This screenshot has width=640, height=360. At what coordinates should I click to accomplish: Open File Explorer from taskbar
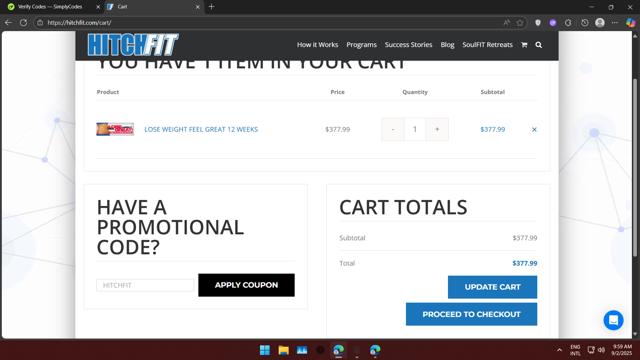coord(284,350)
